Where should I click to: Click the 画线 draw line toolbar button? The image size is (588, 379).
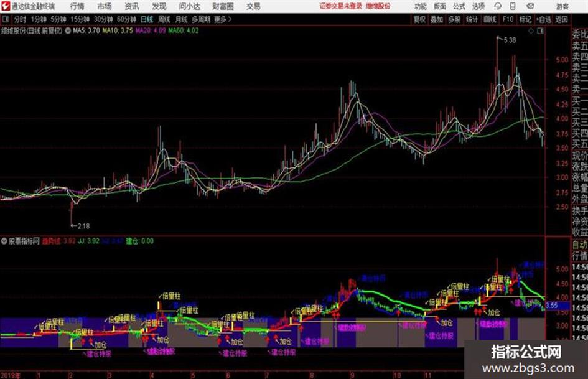coord(490,19)
